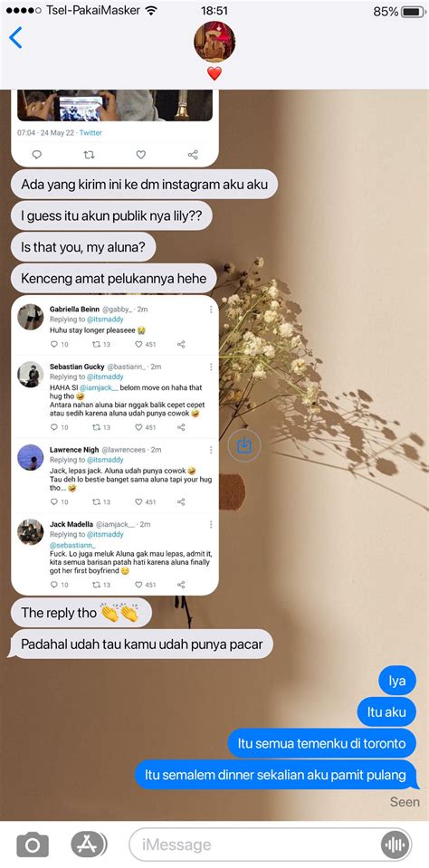The height and width of the screenshot is (868, 429).
Task: Tap the retweet icon under top tweet
Action: click(x=89, y=155)
